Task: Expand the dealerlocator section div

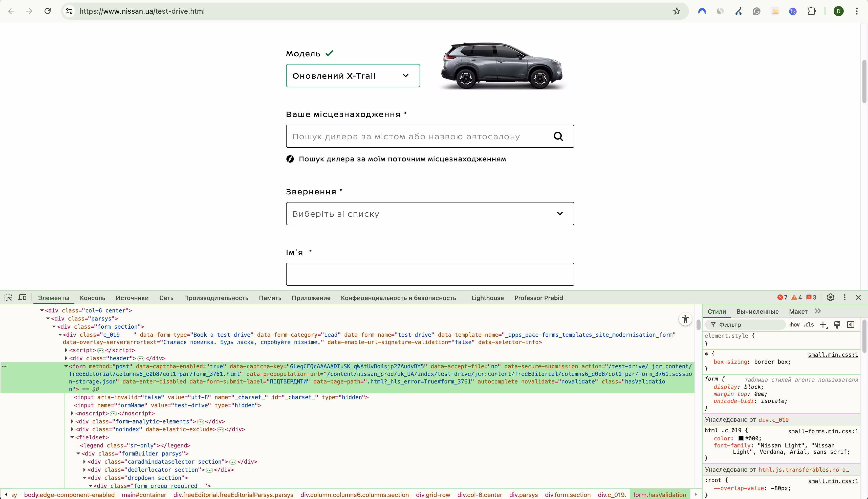Action: click(x=84, y=470)
